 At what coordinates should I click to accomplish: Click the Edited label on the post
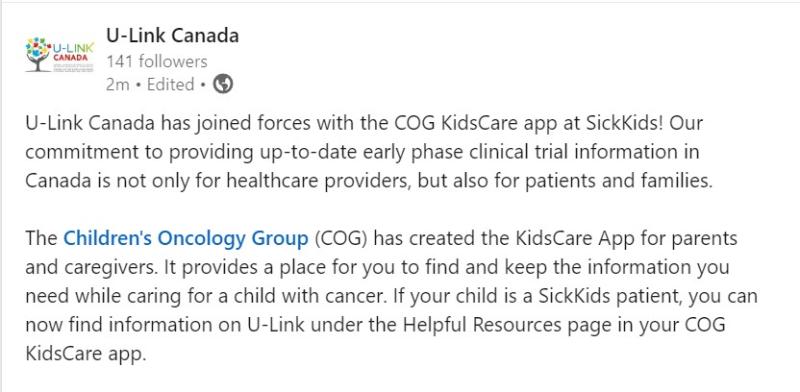pyautogui.click(x=170, y=85)
